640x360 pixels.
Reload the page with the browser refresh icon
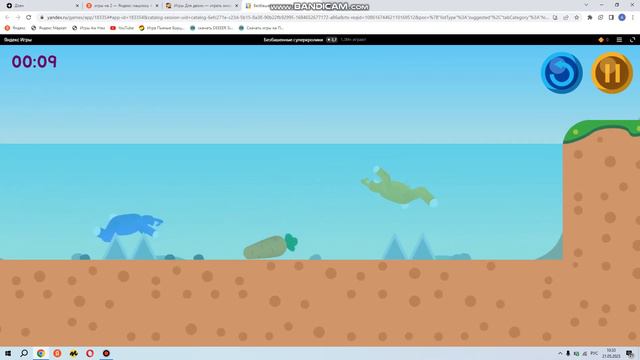[x=29, y=18]
